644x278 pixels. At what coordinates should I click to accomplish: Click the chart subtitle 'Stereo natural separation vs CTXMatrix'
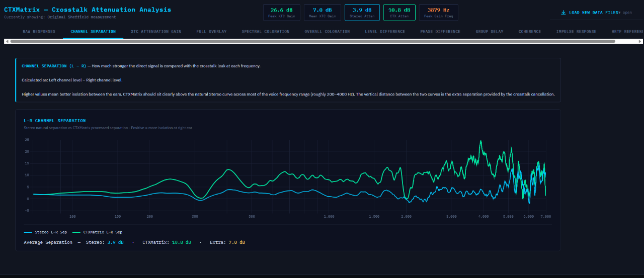pos(108,128)
